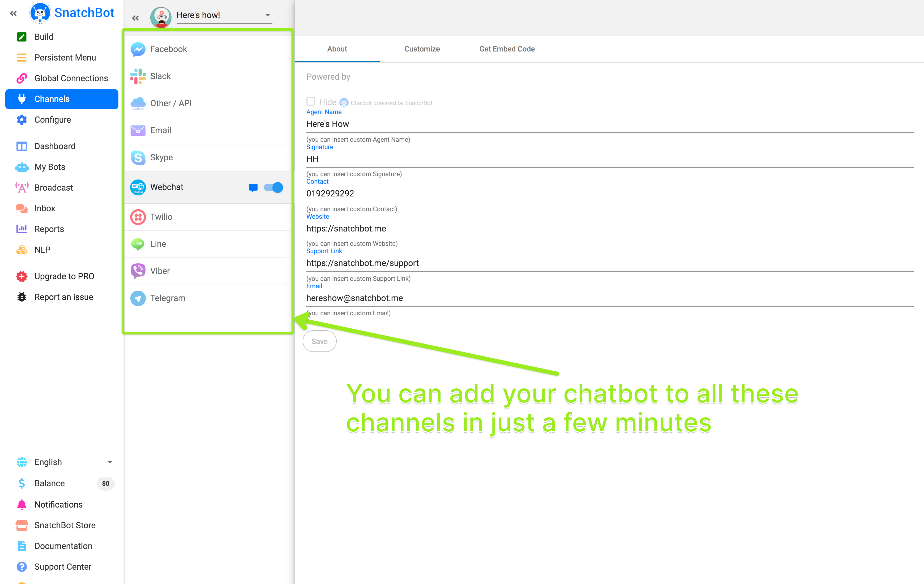Collapse the main sidebar with double chevron

point(14,14)
